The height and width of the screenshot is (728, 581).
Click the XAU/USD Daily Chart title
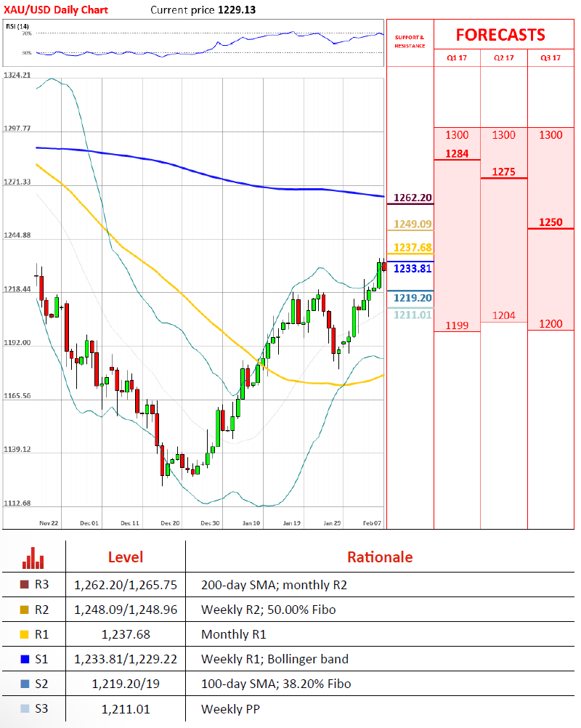[56, 9]
